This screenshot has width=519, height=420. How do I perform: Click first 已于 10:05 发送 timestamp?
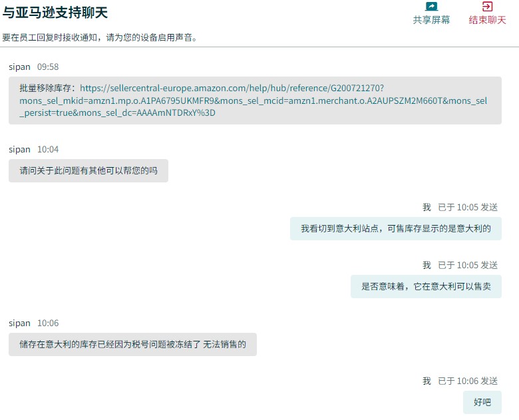(468, 208)
